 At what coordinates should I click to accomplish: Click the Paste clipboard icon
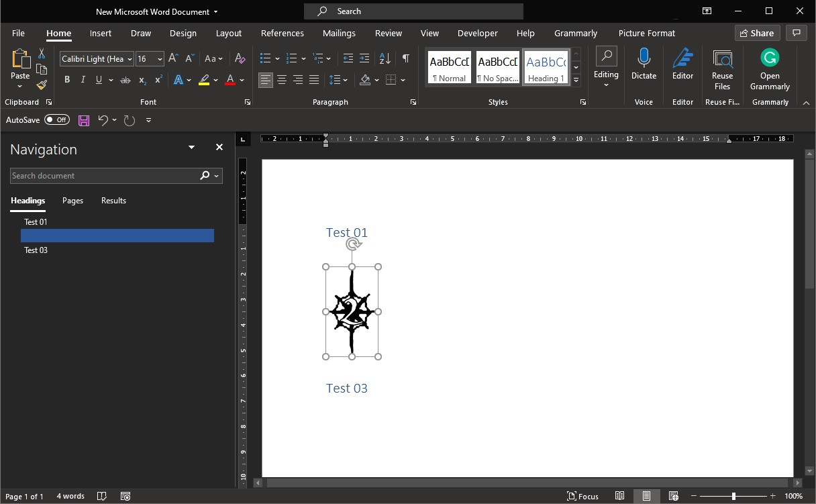click(x=20, y=60)
